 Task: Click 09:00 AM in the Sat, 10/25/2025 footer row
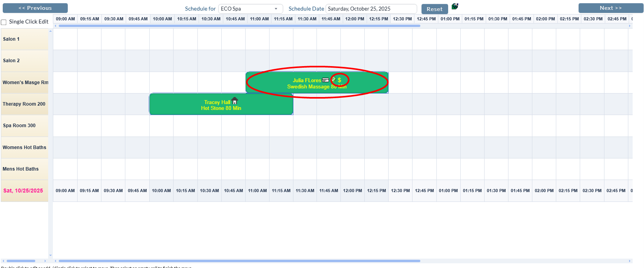(65, 191)
